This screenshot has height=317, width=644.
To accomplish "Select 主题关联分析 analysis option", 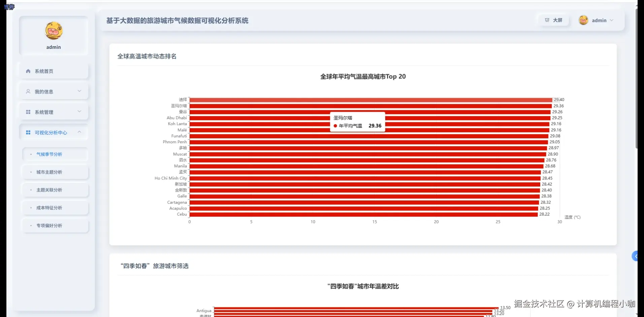I will click(x=49, y=190).
